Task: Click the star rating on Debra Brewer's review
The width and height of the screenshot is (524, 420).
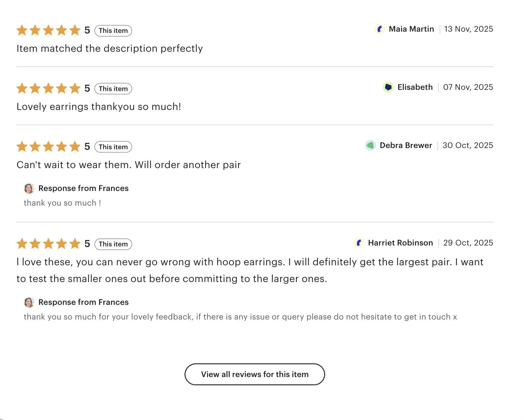Action: click(48, 147)
